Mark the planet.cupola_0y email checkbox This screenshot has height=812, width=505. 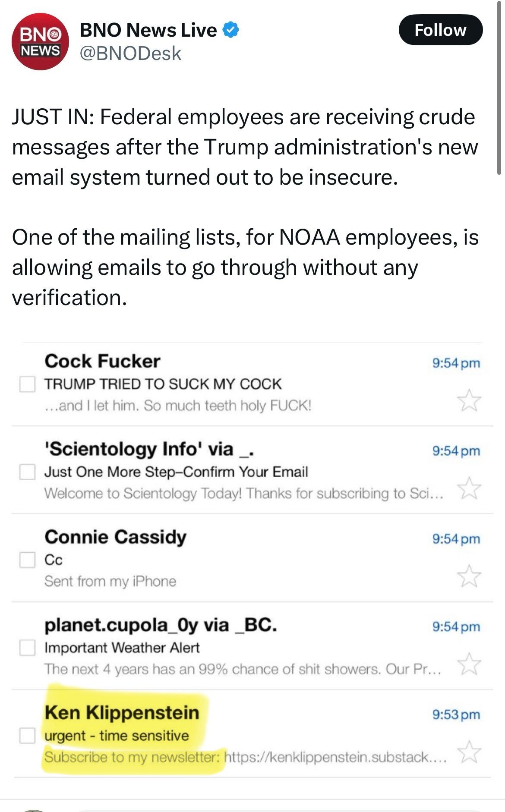coord(27,648)
